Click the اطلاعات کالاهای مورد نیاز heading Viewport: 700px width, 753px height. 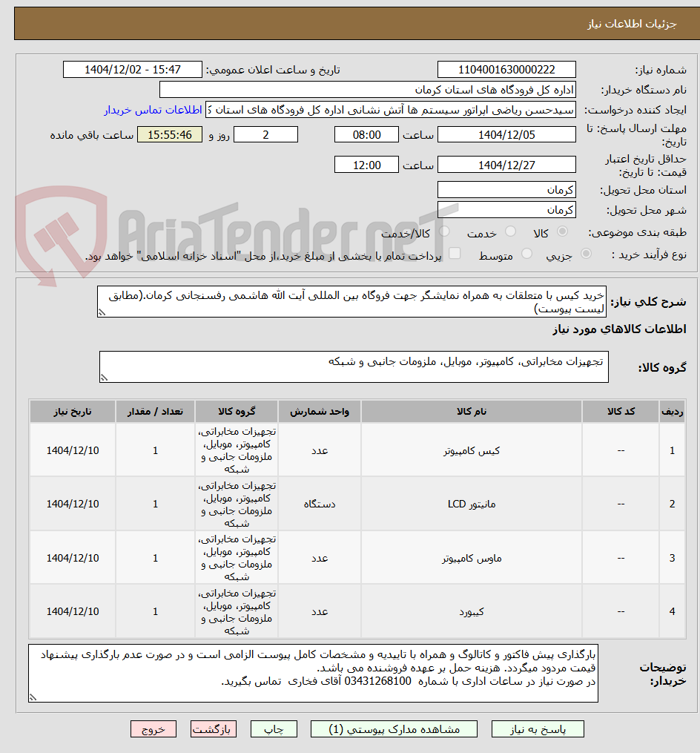(619, 329)
